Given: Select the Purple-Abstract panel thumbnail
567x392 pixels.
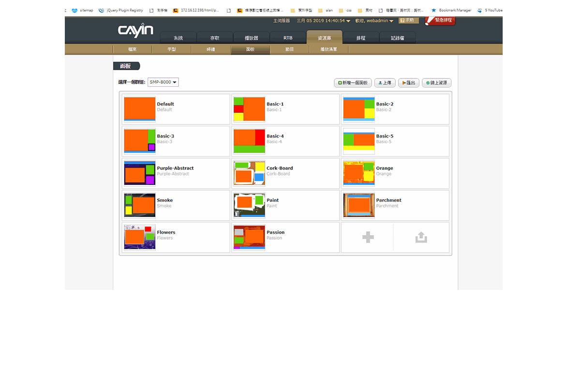Looking at the screenshot, I should point(140,174).
